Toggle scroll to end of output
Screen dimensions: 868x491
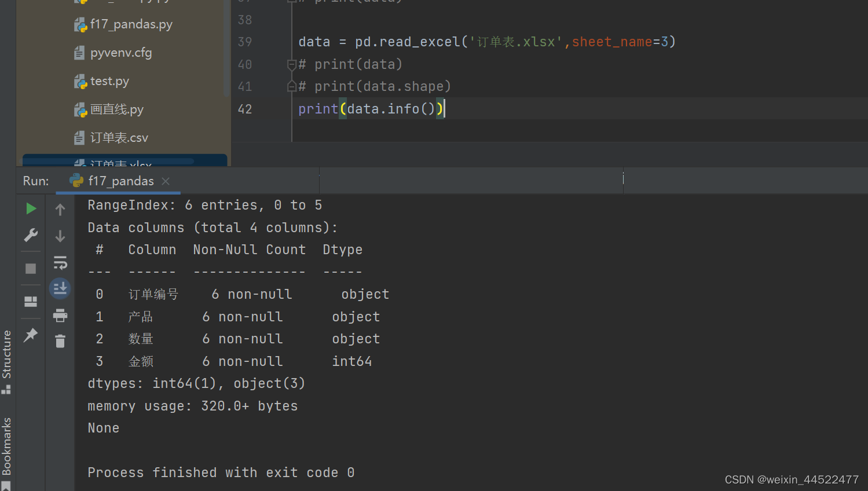(x=60, y=288)
